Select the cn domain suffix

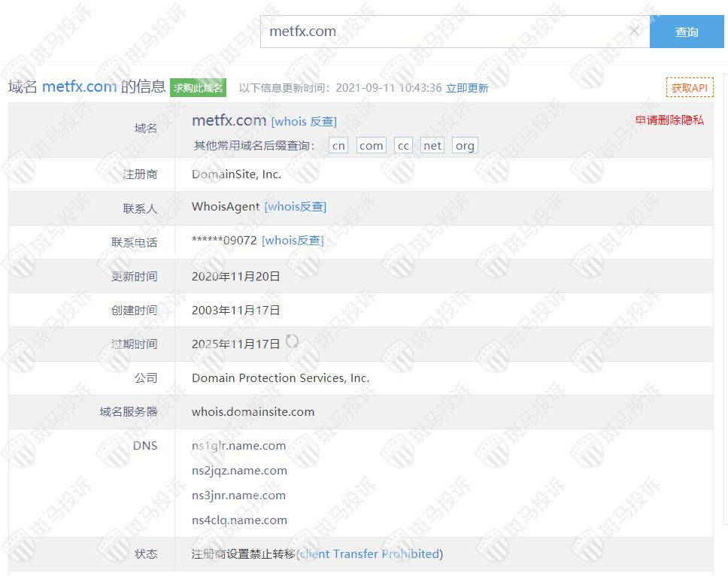click(x=339, y=146)
